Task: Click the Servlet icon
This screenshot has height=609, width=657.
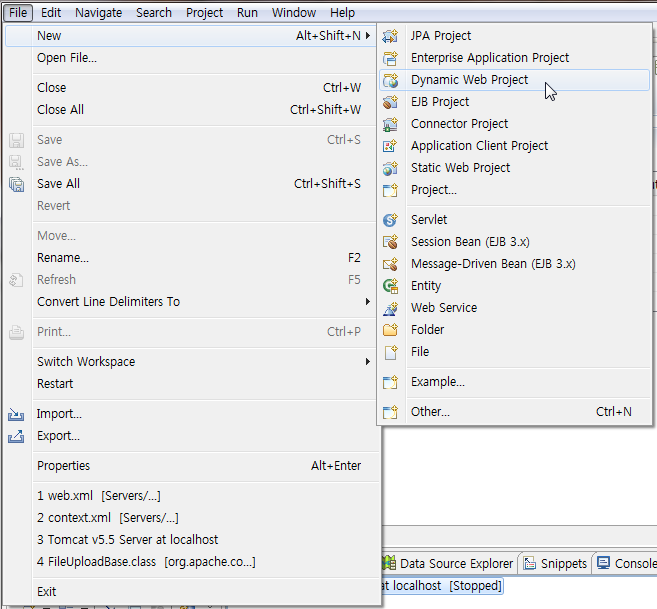Action: 390,220
